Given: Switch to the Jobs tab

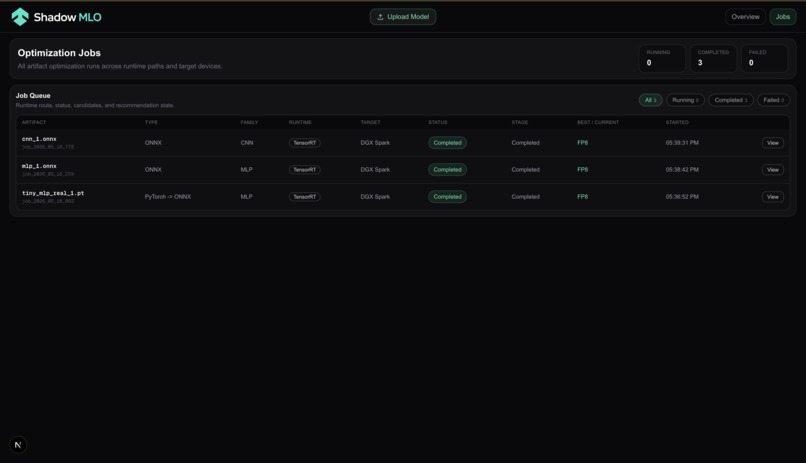Looking at the screenshot, I should 783,17.
